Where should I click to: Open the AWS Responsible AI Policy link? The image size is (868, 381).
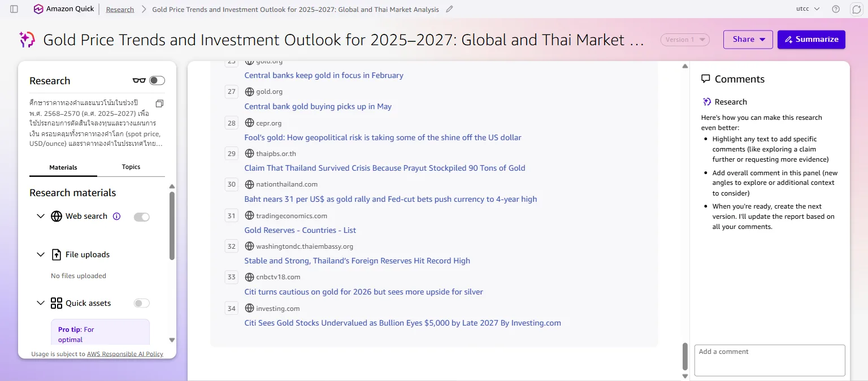125,354
